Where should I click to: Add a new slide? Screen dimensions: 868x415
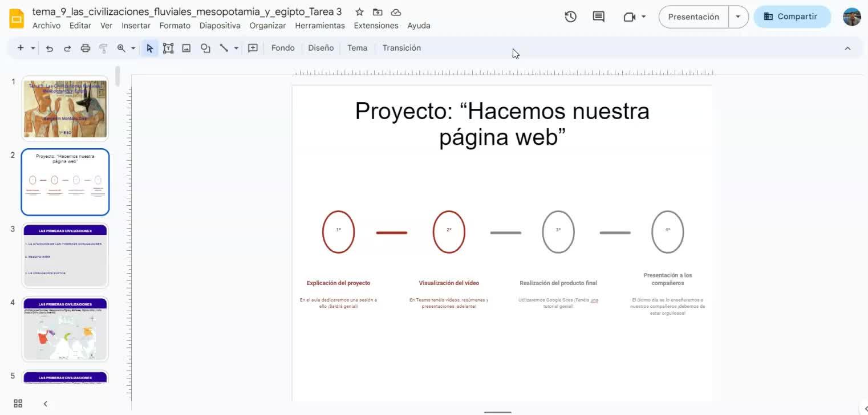click(x=21, y=48)
